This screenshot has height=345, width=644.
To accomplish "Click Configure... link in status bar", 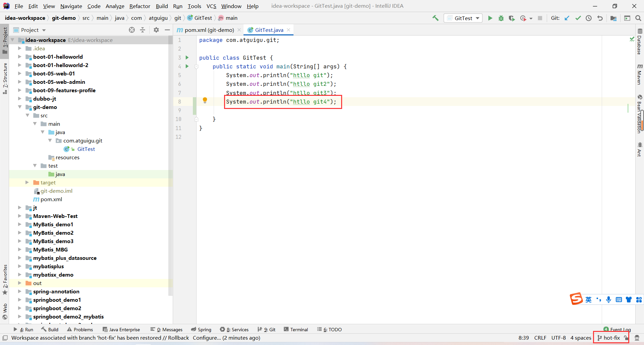I will [207, 338].
